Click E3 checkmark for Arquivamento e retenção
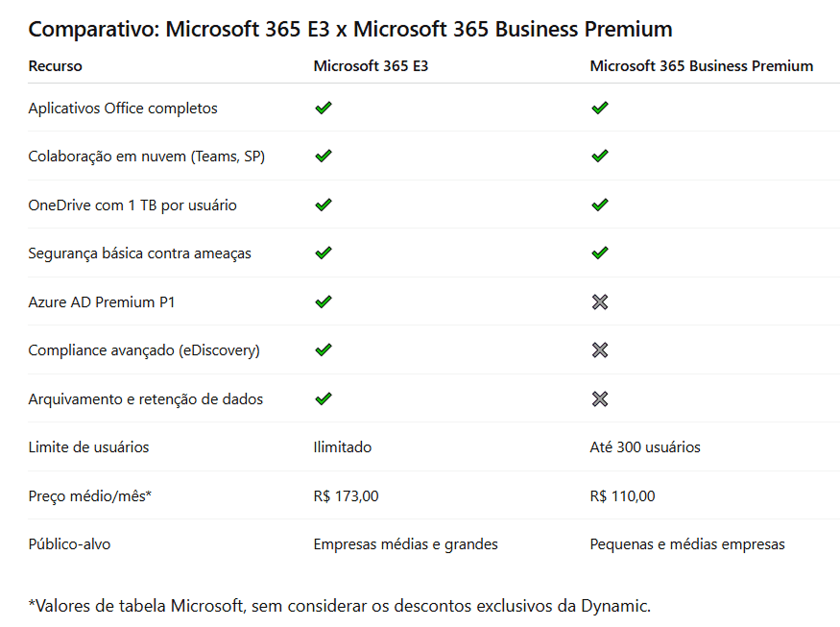The height and width of the screenshot is (627, 840). (324, 398)
